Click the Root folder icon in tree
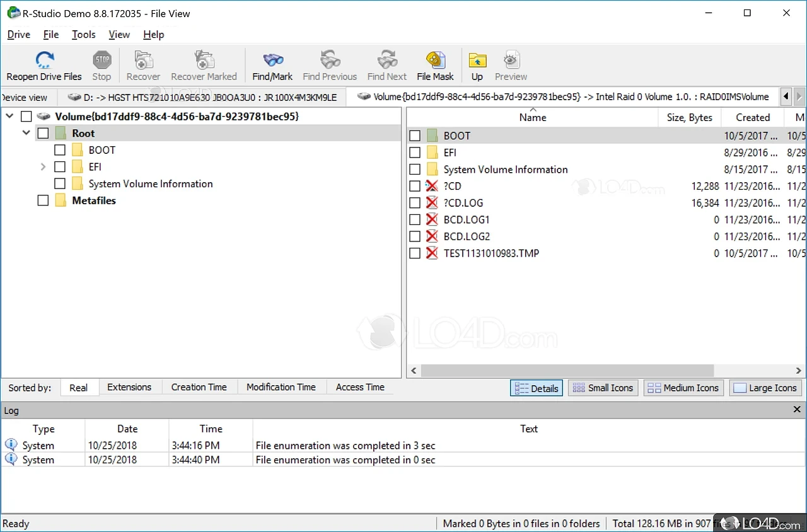 click(61, 133)
